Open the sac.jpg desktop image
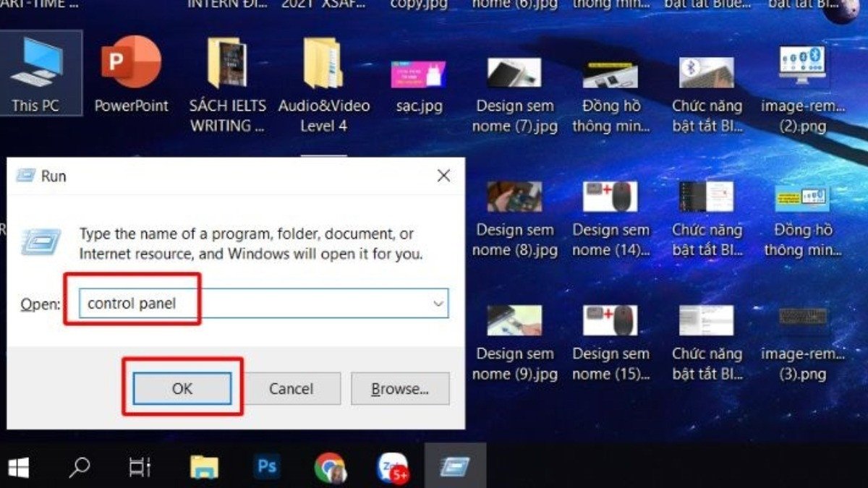Image resolution: width=868 pixels, height=488 pixels. [x=420, y=72]
